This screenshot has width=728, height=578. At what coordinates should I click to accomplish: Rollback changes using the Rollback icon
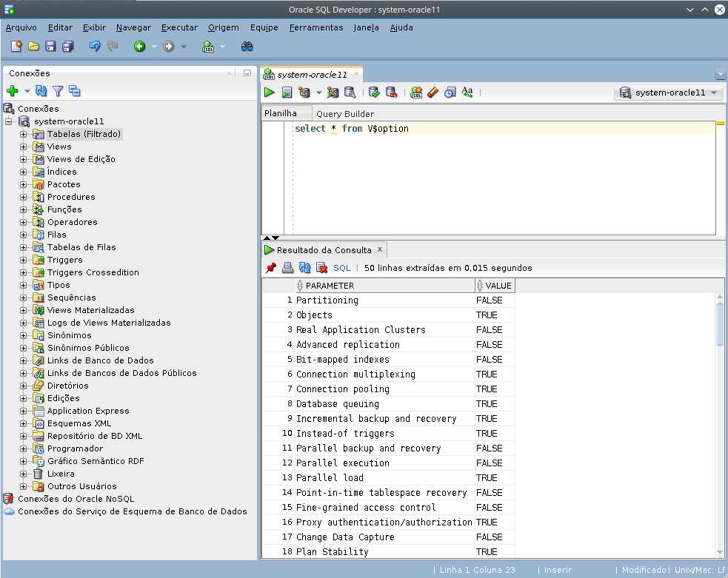391,93
